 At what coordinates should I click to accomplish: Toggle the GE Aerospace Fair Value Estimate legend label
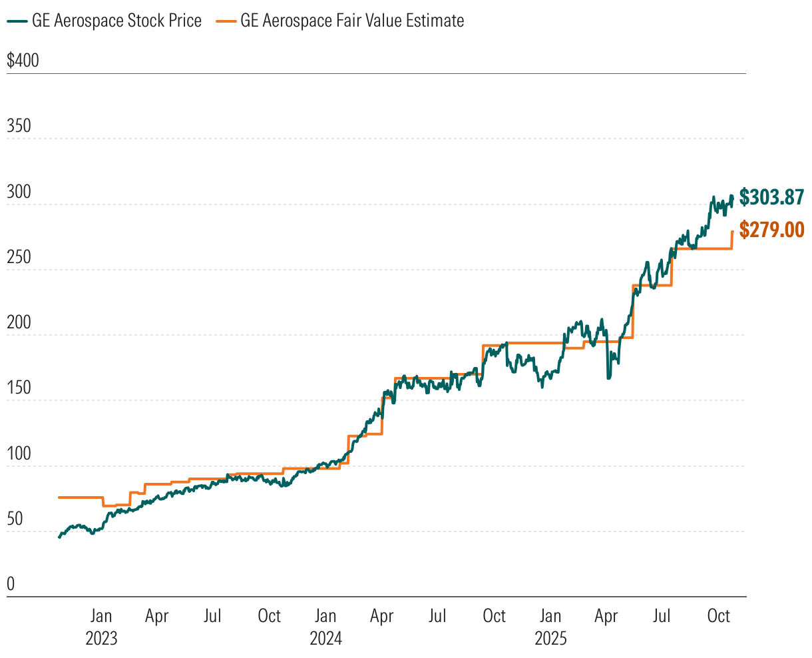coord(352,21)
